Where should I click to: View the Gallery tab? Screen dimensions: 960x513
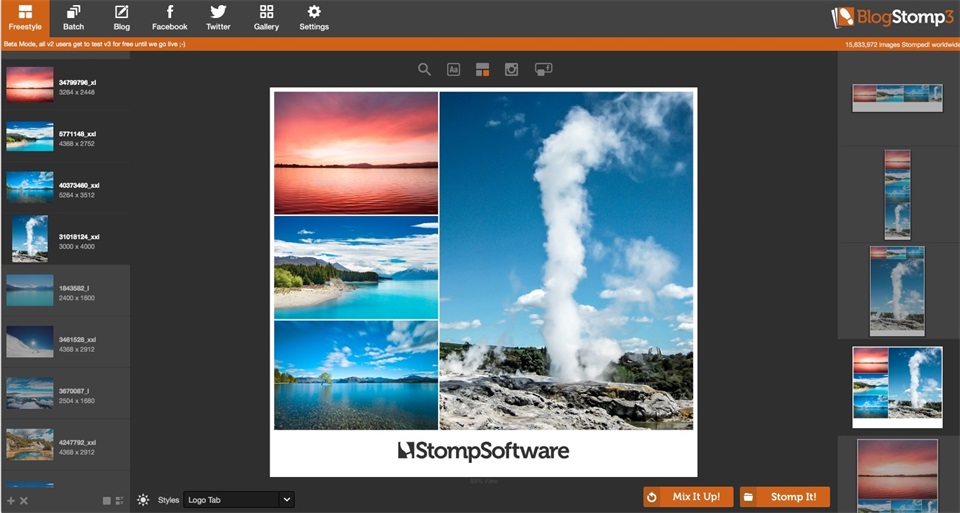(x=266, y=18)
